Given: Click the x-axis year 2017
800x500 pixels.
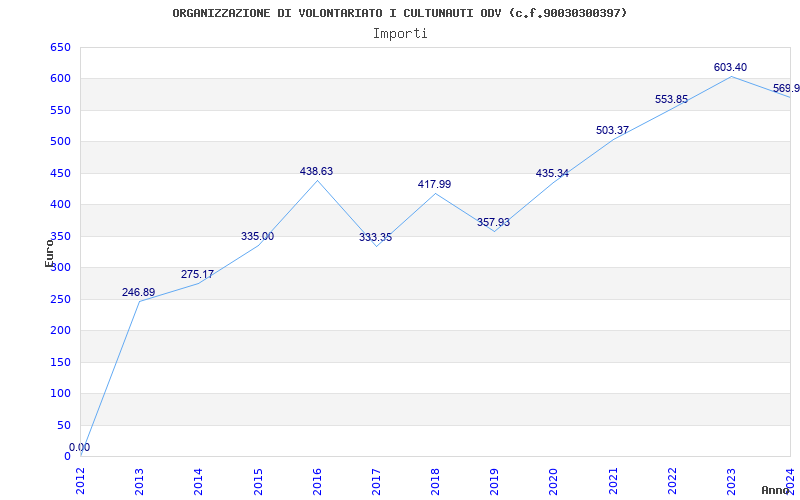Looking at the screenshot, I should [x=376, y=481].
